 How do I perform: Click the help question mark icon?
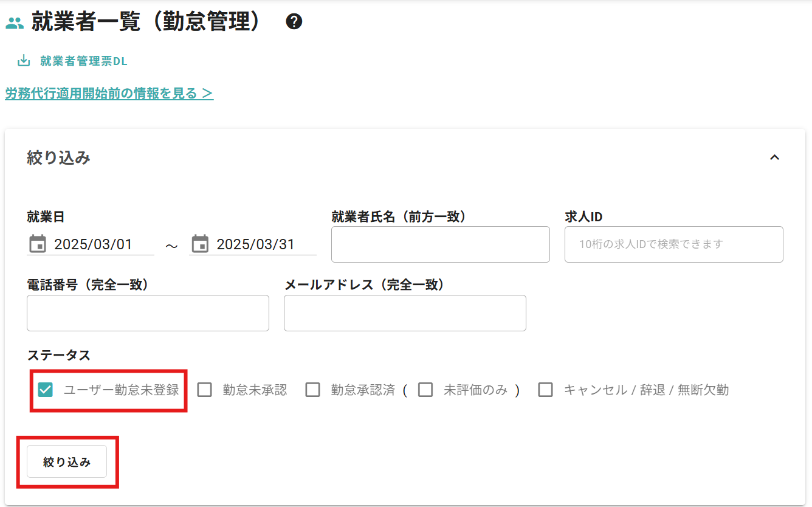coord(294,22)
